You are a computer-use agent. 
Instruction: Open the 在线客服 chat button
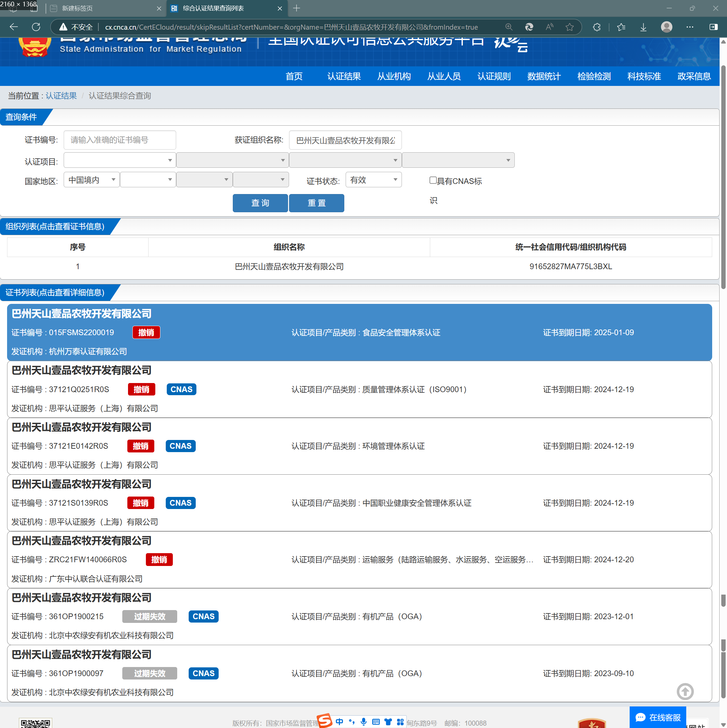click(x=658, y=717)
